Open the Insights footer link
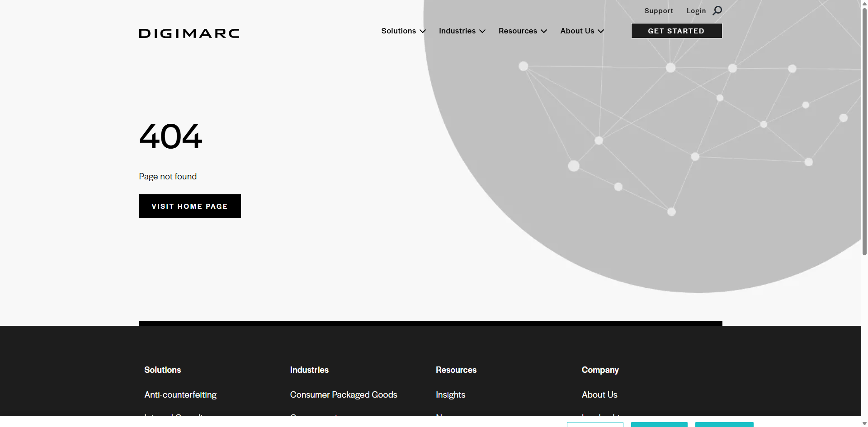This screenshot has height=427, width=868. pos(450,394)
